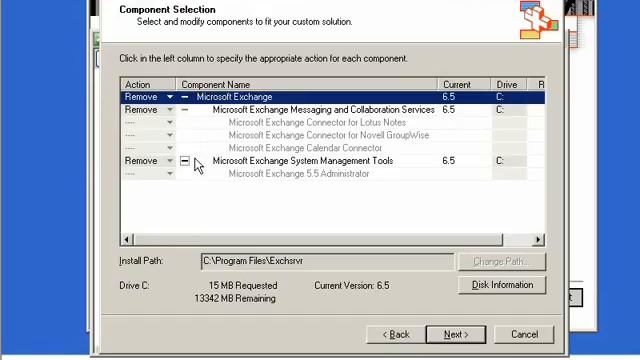Click the 13342 MB Remaining text
The height and width of the screenshot is (360, 640).
click(235, 298)
